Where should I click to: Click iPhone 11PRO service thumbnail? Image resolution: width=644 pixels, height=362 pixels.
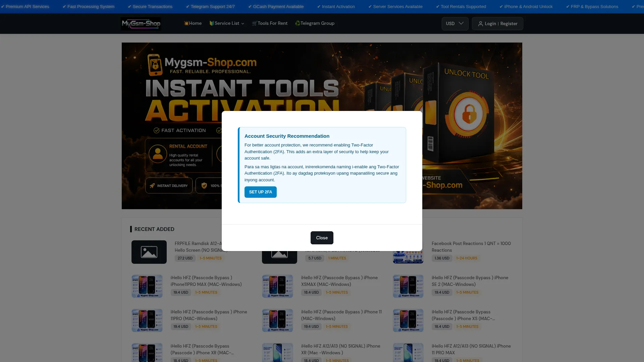[x=147, y=320]
